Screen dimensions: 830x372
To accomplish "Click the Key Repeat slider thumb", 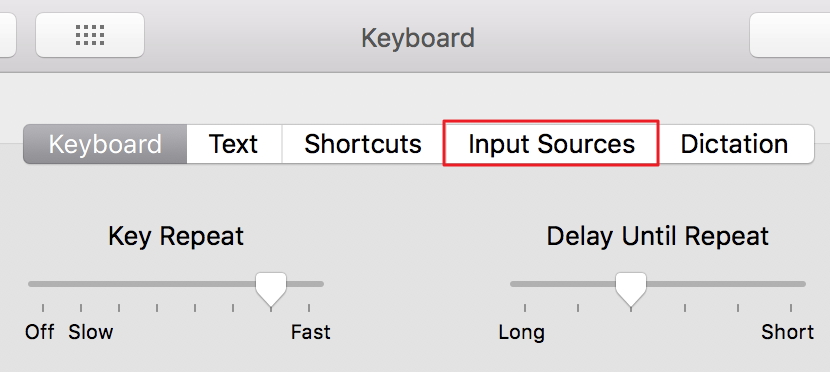I will (x=271, y=289).
